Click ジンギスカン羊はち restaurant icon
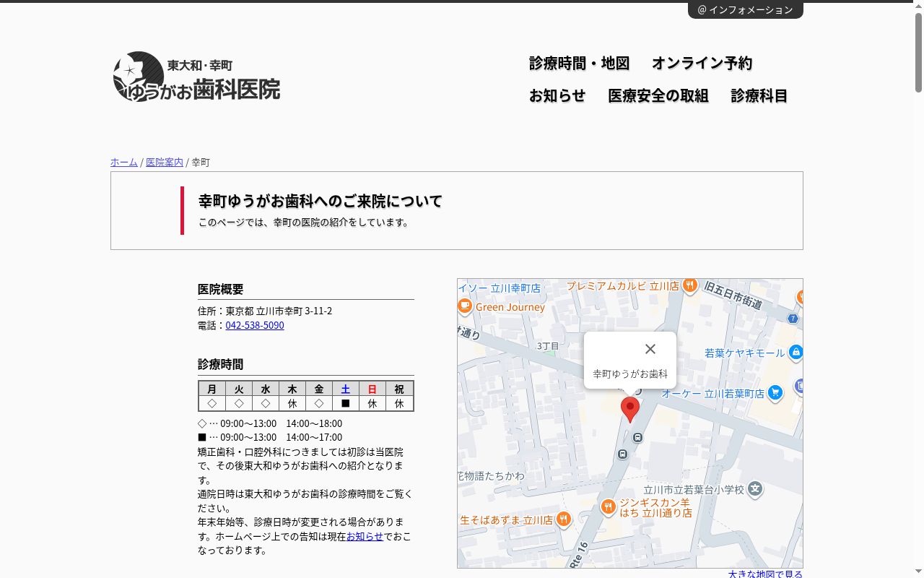 [608, 506]
